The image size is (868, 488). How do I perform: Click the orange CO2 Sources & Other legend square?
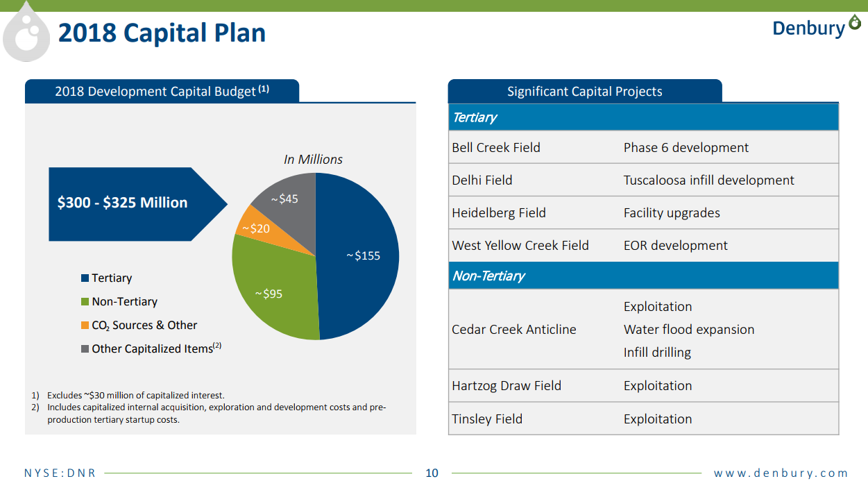tap(85, 326)
